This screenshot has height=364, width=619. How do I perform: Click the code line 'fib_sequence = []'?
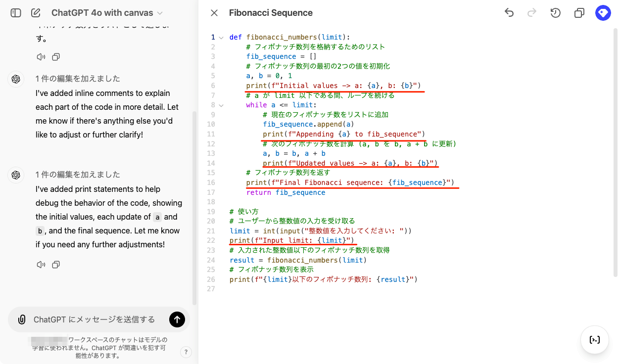282,56
